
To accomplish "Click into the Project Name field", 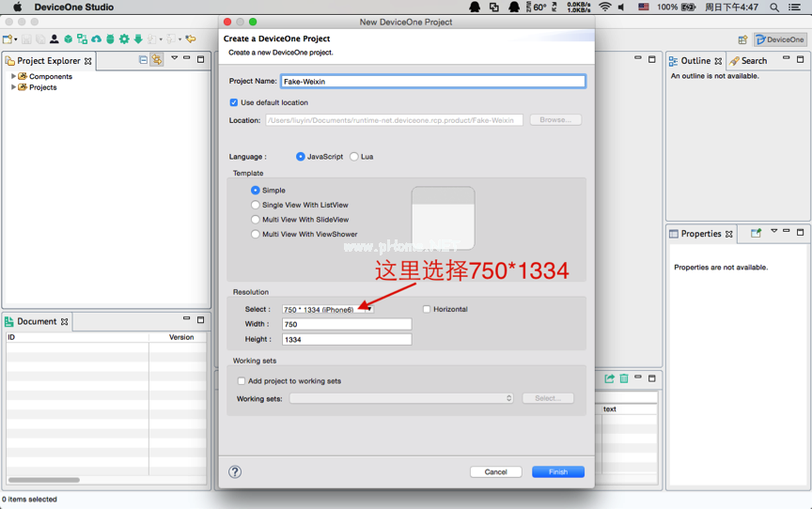I will coord(432,82).
